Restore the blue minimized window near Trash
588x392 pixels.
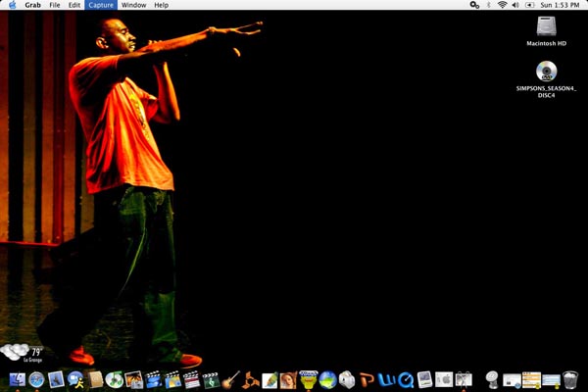[551, 381]
